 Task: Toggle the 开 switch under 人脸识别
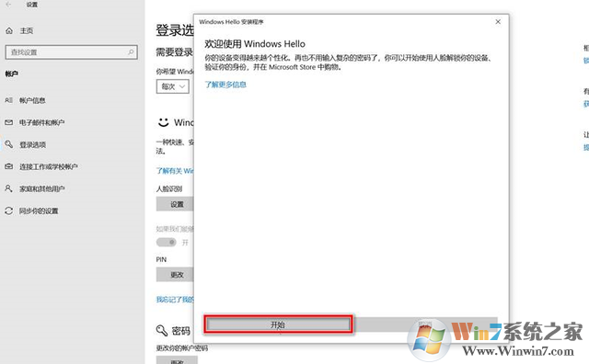pos(167,243)
